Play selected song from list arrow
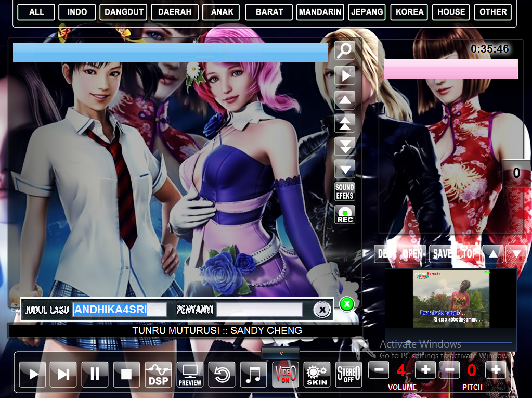Viewport: 532px width, 398px height. (x=345, y=75)
